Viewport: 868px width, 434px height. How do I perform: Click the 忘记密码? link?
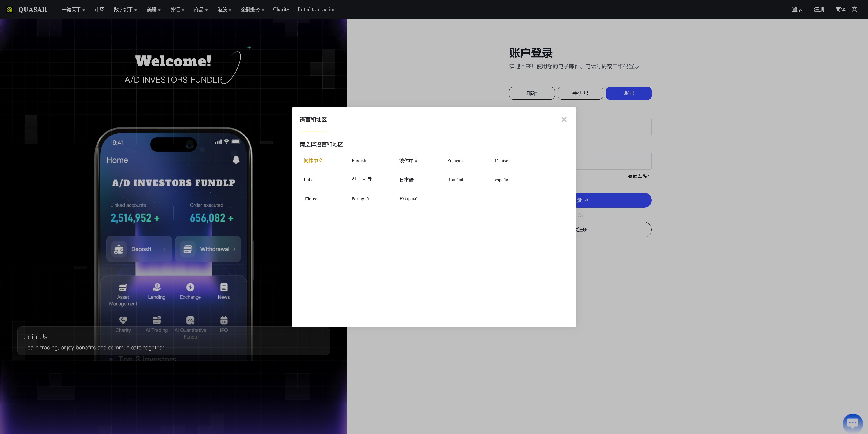tap(639, 176)
